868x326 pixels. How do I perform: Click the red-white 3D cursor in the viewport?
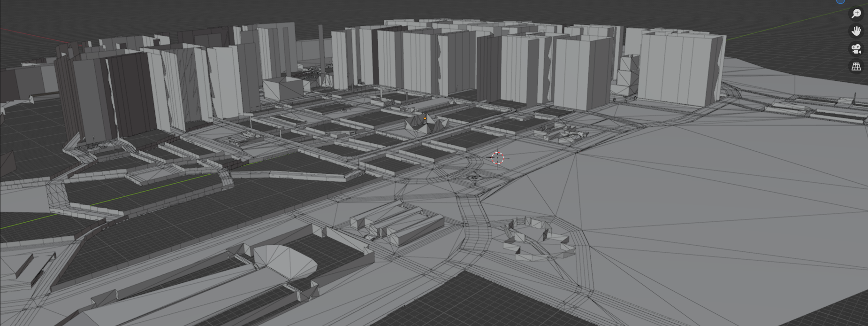pos(497,158)
